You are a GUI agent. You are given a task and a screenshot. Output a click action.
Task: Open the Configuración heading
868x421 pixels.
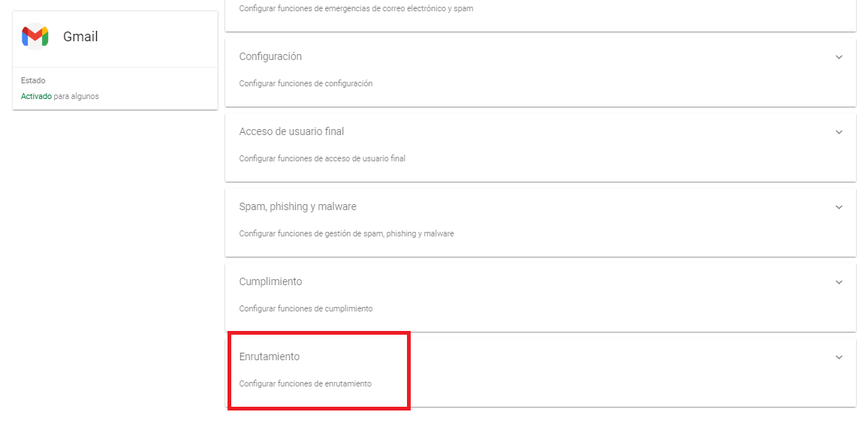(270, 56)
